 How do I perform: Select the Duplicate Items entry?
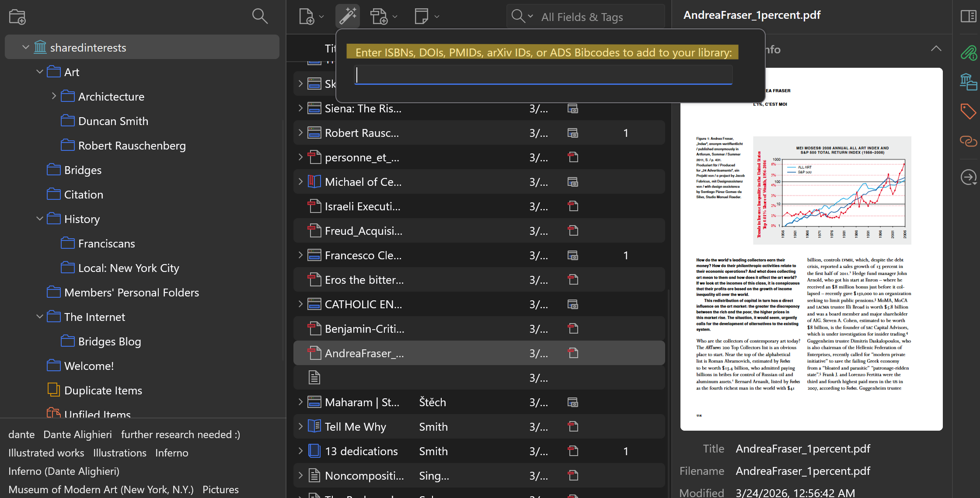103,390
